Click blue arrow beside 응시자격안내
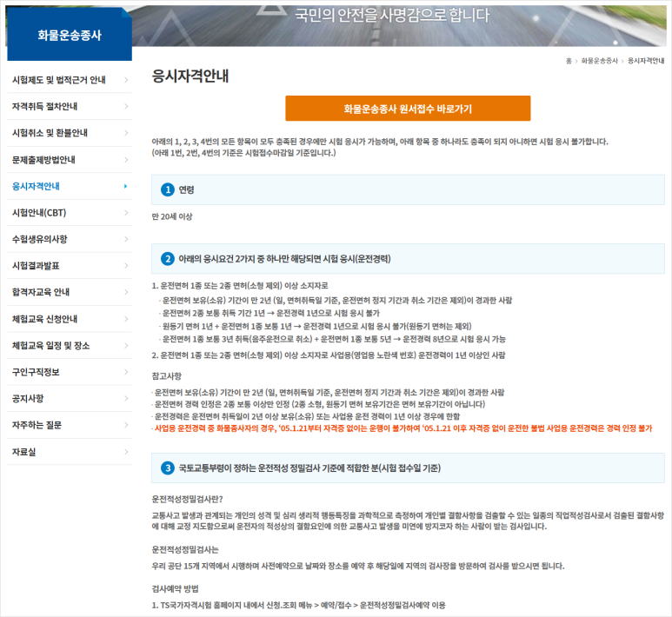The height and width of the screenshot is (617, 672). point(125,186)
